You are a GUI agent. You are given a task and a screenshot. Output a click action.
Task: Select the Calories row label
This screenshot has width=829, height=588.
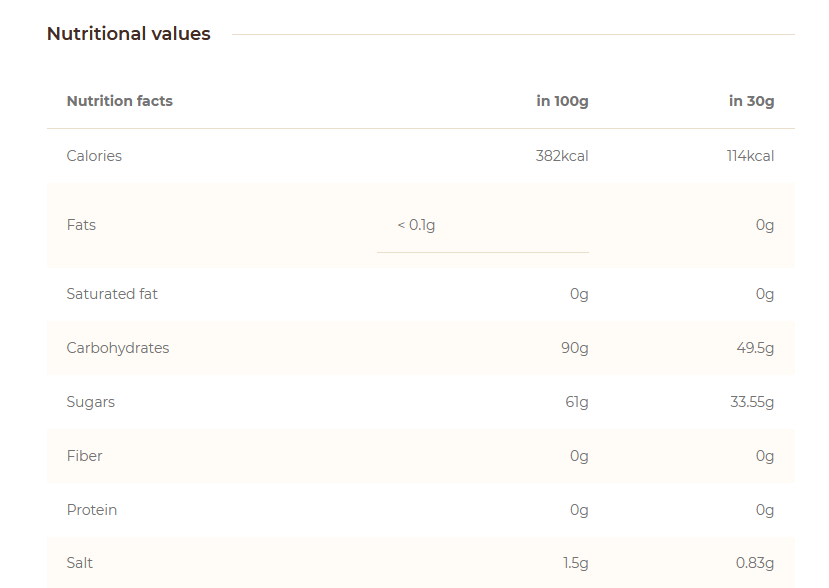tap(94, 156)
